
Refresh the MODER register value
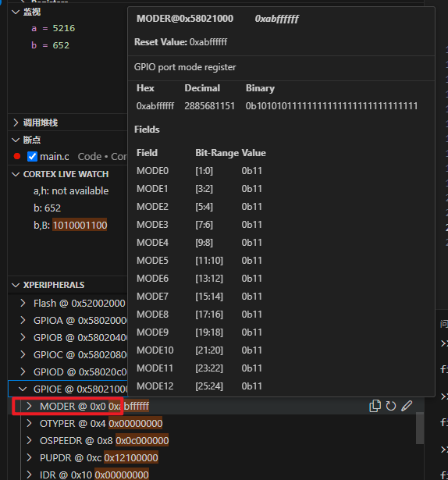coord(391,406)
